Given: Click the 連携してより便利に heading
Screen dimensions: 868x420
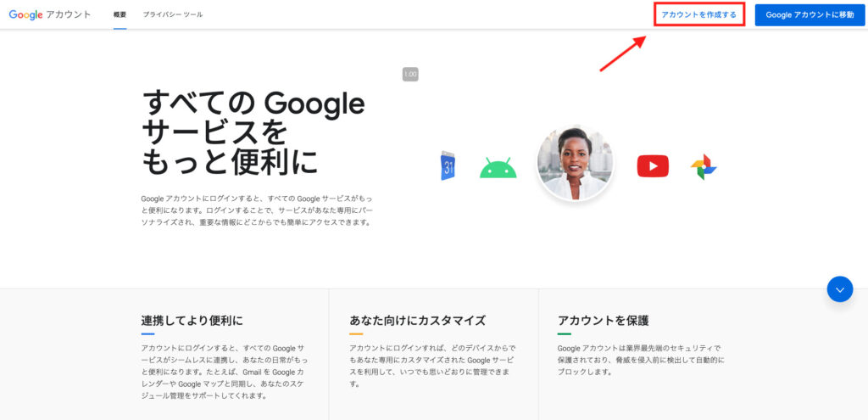Looking at the screenshot, I should click(192, 320).
